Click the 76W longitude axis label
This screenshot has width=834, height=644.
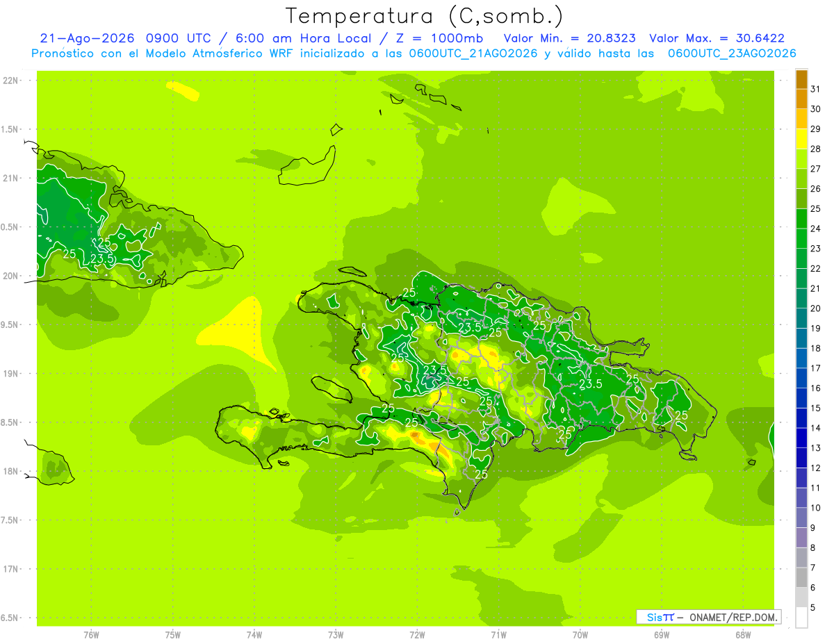coord(91,634)
